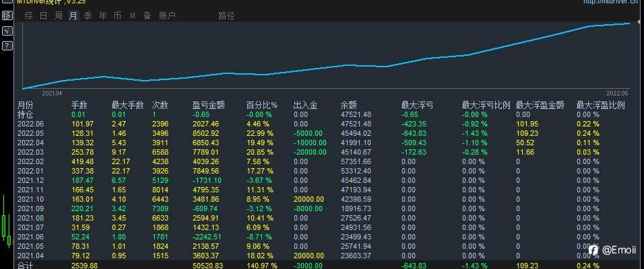This screenshot has width=644, height=269.
Task: Click the 最大浮亏 column header
Action: pyautogui.click(x=417, y=106)
